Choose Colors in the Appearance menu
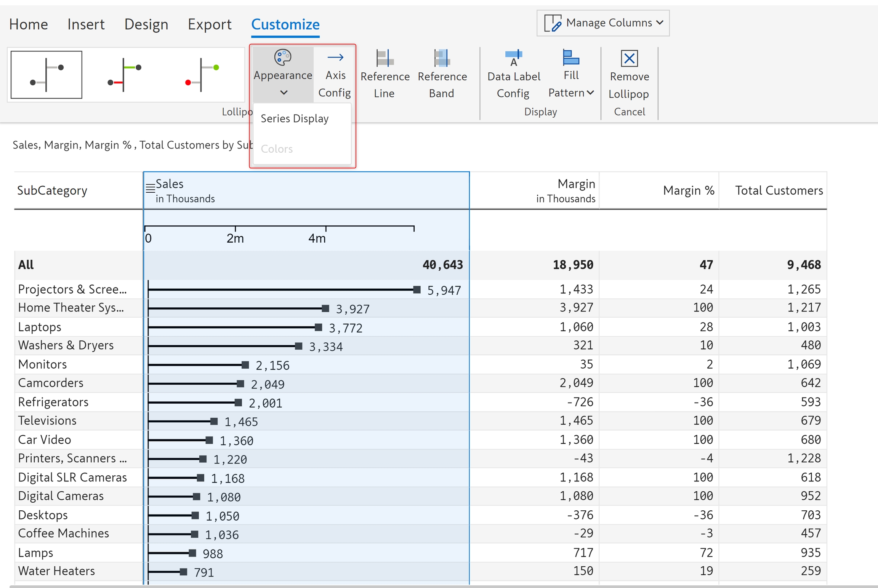The width and height of the screenshot is (878, 588). pos(277,149)
